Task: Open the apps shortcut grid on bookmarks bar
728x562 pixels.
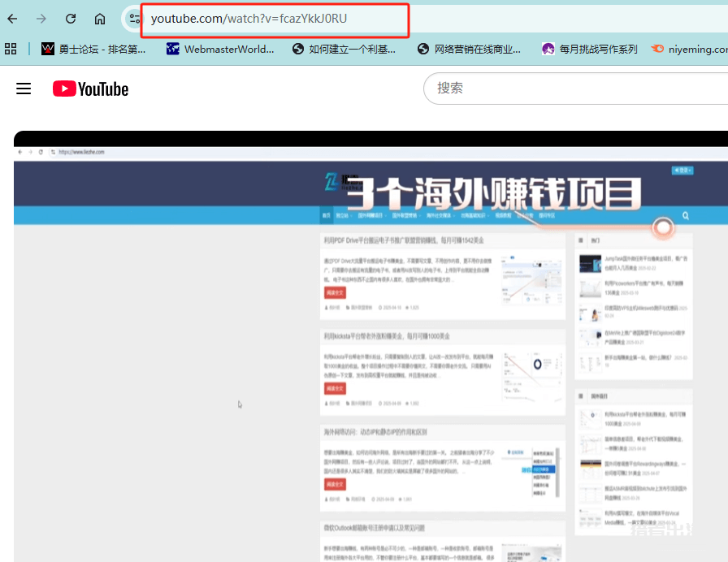Action: click(x=11, y=49)
